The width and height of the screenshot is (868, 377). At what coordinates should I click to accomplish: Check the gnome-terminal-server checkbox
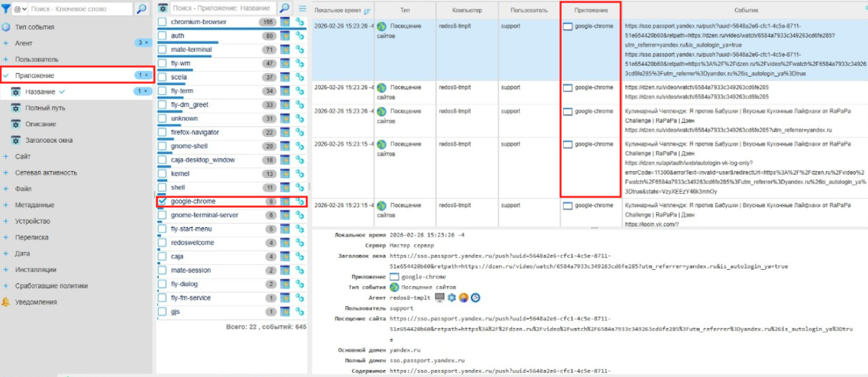tap(162, 215)
